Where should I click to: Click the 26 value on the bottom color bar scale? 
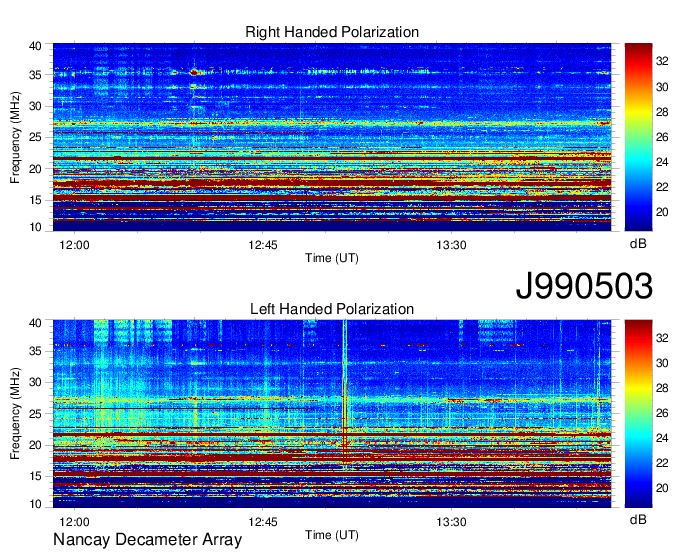tap(662, 413)
